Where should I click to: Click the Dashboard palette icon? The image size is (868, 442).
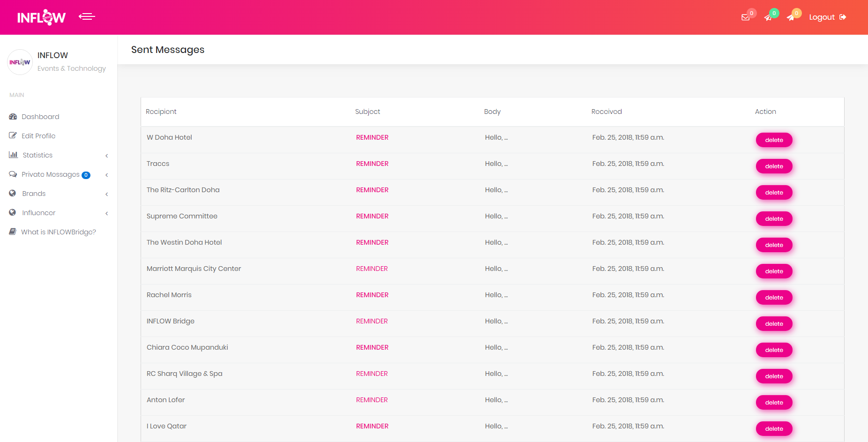coord(13,117)
